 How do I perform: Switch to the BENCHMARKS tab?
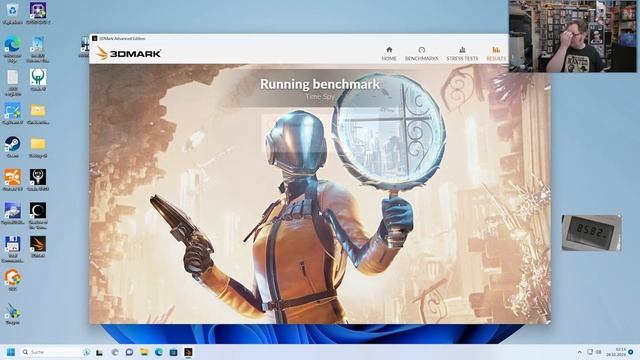421,53
